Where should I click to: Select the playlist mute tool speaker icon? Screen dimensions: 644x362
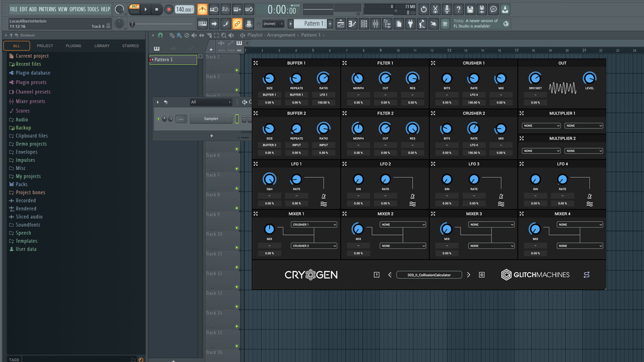coord(194,35)
